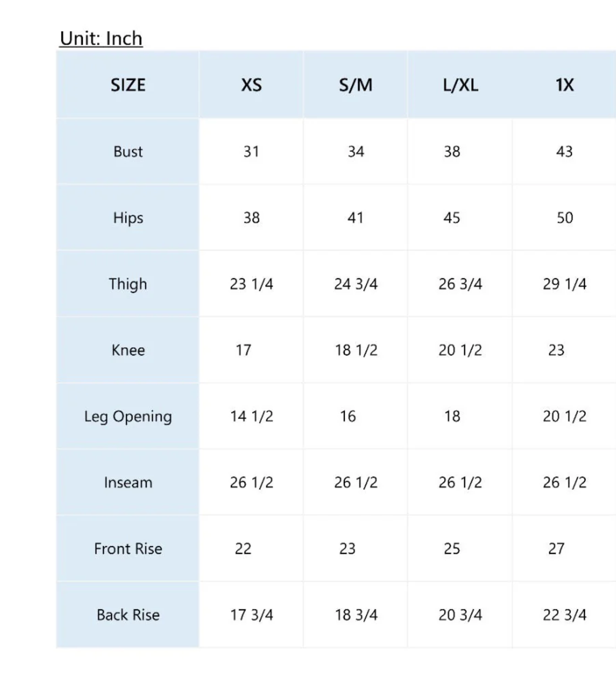Select the Hips value 50 for 1X
This screenshot has width=616, height=677.
(x=564, y=218)
